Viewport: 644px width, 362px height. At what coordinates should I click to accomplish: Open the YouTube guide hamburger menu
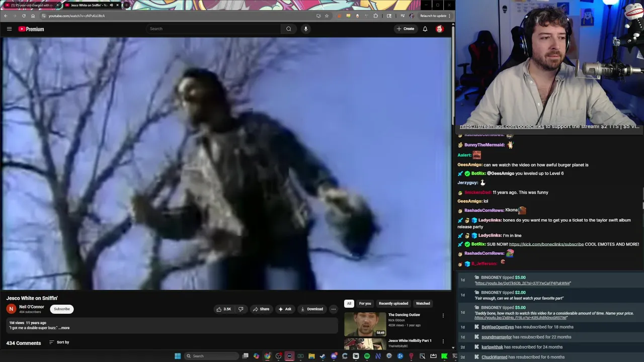(9, 29)
